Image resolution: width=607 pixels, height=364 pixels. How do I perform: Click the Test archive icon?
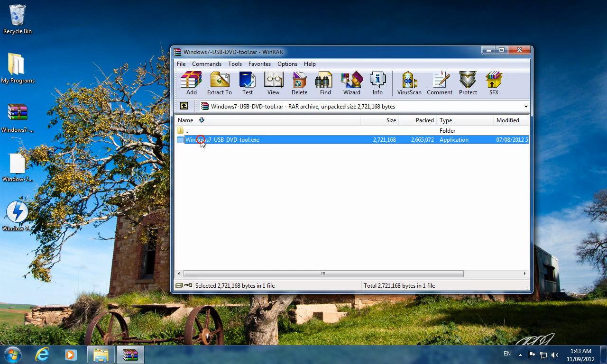click(x=247, y=83)
